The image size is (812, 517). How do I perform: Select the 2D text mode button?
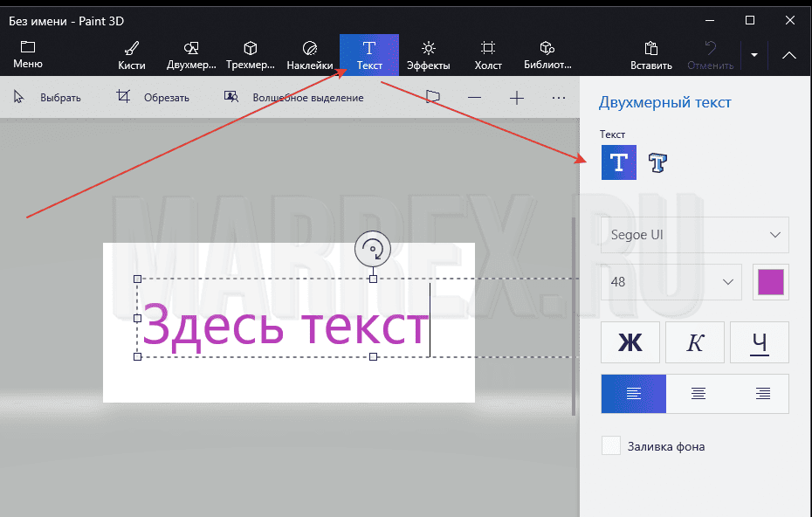(x=619, y=162)
